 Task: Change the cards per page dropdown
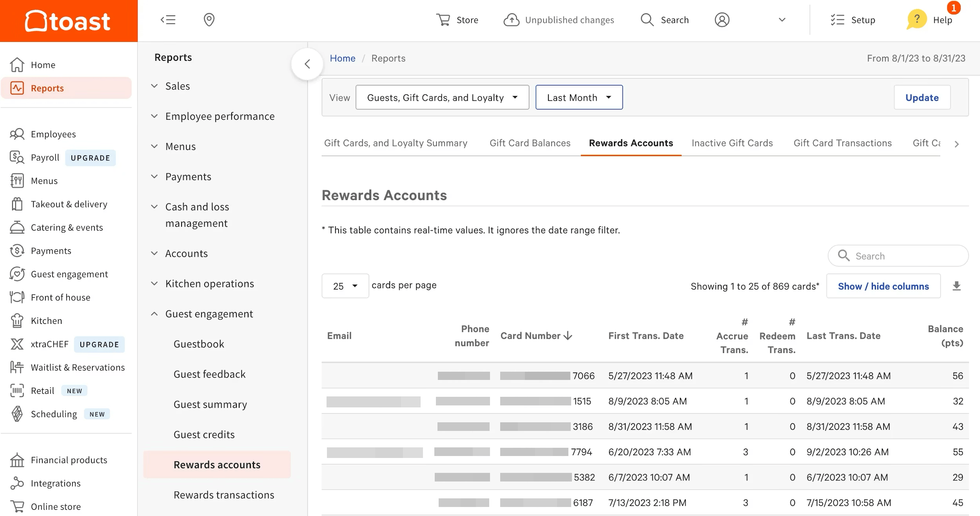pyautogui.click(x=345, y=286)
